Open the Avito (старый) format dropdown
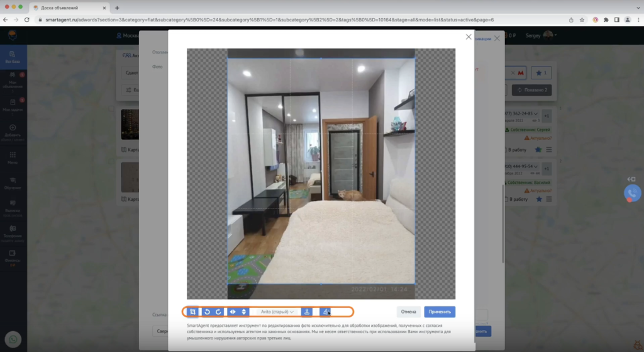 coord(277,312)
